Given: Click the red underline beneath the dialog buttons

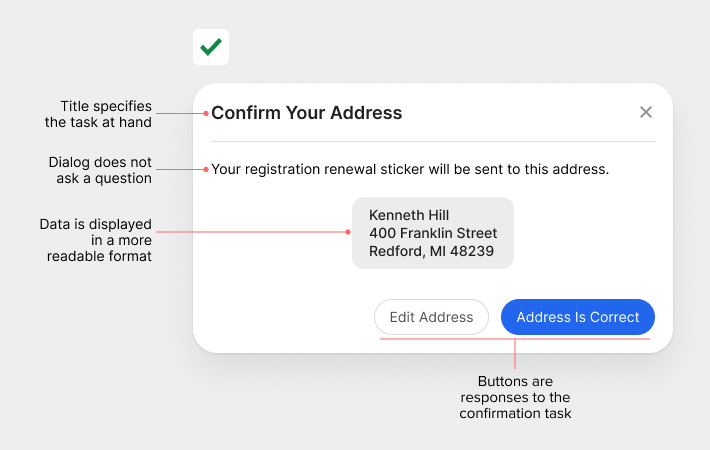Looking at the screenshot, I should click(515, 340).
